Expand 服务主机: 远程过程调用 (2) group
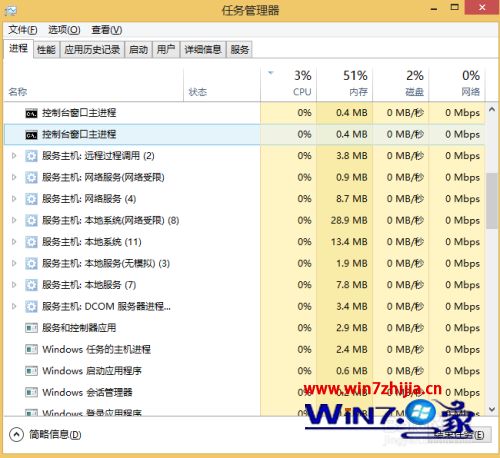This screenshot has height=458, width=500. pos(14,156)
